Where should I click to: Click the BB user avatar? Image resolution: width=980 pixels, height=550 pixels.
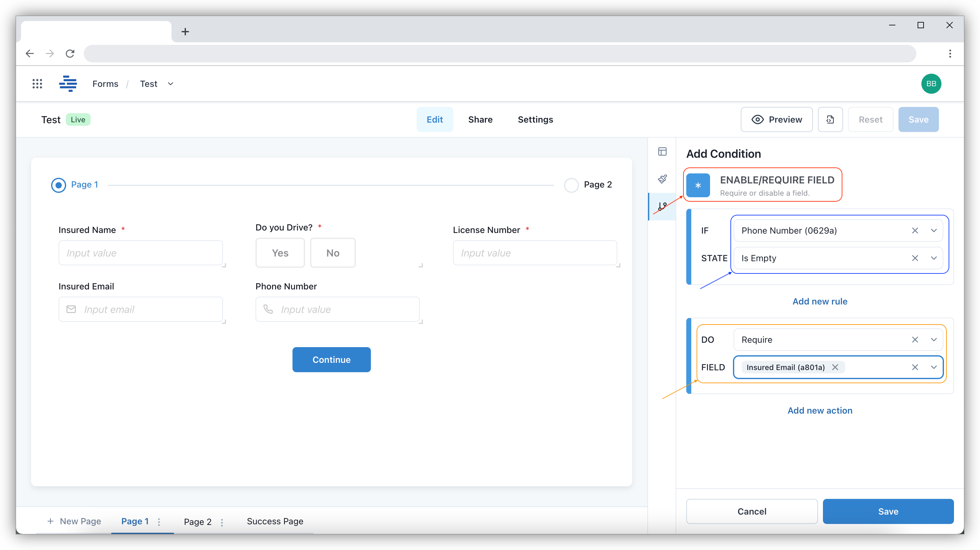point(931,84)
